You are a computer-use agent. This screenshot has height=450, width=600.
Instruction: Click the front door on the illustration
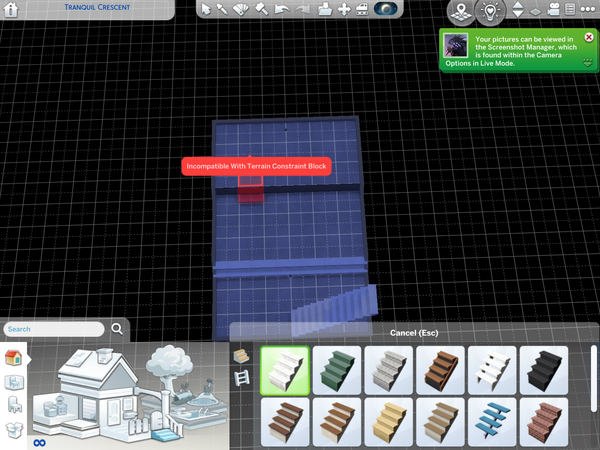[114, 412]
